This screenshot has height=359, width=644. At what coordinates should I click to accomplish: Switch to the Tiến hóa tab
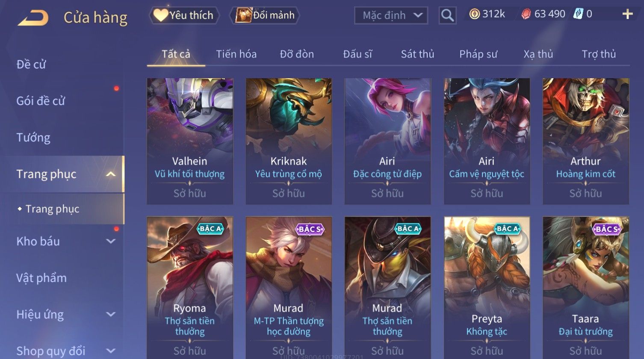[236, 54]
